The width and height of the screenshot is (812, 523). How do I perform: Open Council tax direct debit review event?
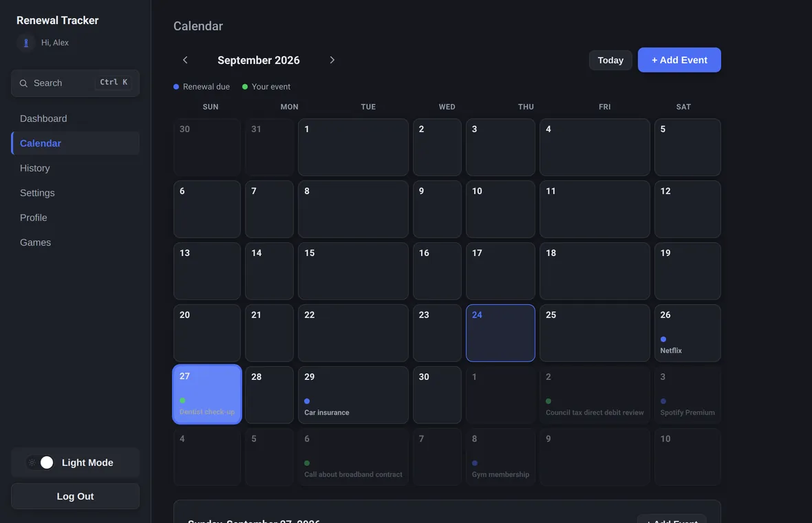coord(595,413)
